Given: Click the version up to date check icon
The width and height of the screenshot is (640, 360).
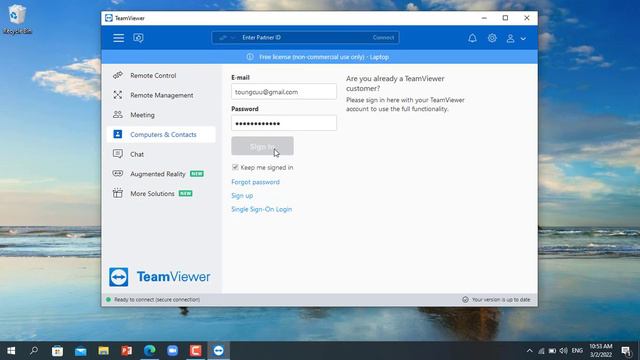Looking at the screenshot, I should (465, 299).
